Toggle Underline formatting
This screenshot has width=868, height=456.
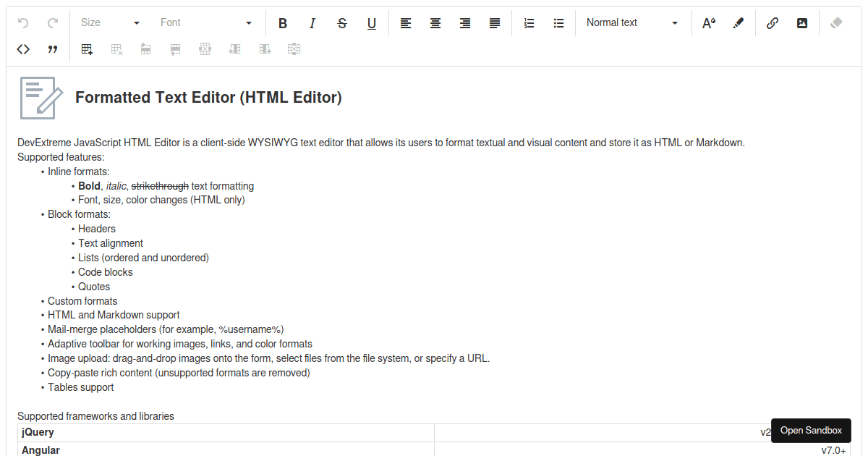tap(372, 23)
